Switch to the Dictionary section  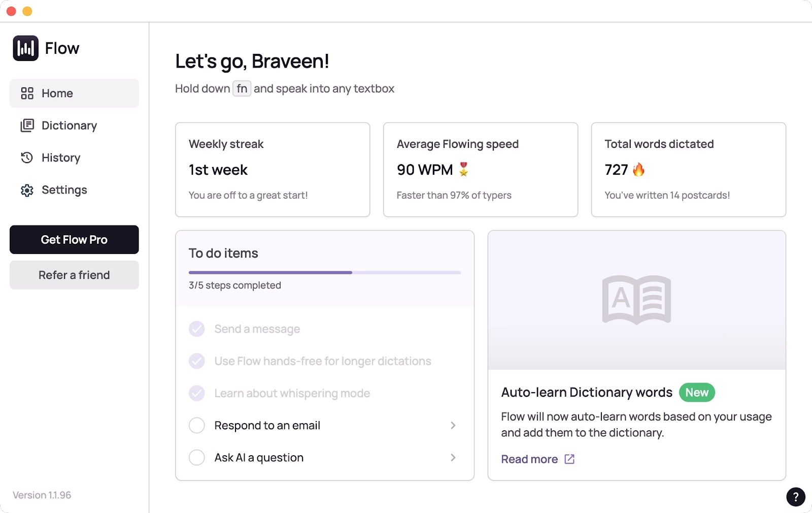[69, 125]
